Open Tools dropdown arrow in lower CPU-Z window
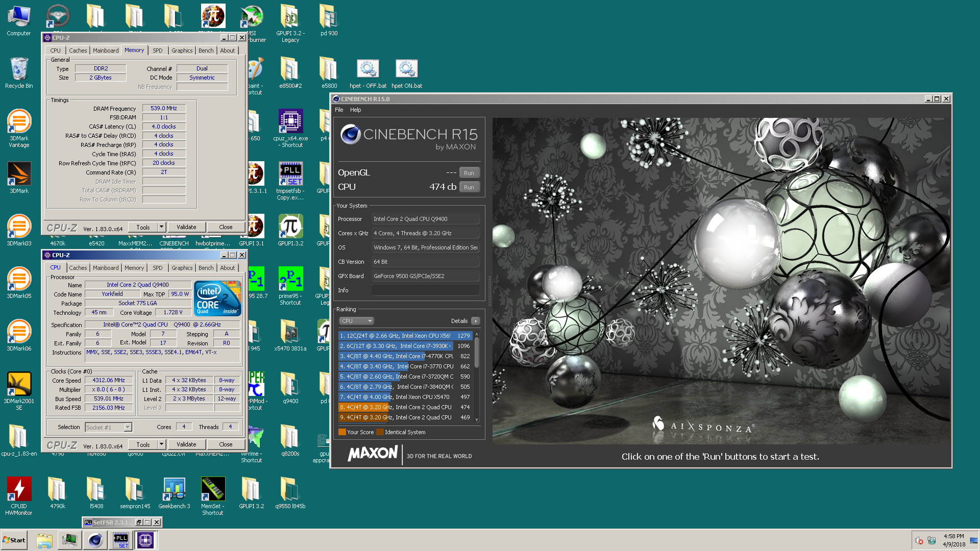This screenshot has height=551, width=980. coord(161,444)
